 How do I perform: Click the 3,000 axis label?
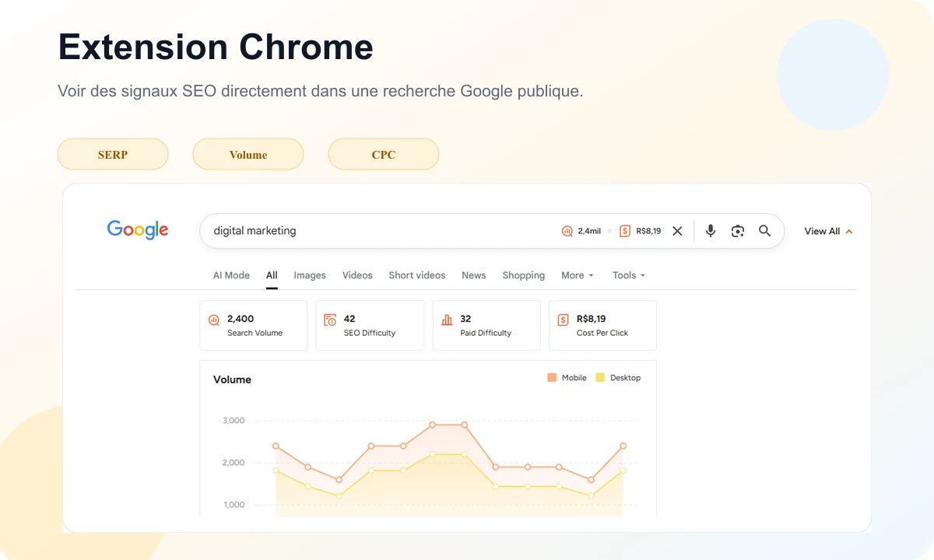(233, 421)
